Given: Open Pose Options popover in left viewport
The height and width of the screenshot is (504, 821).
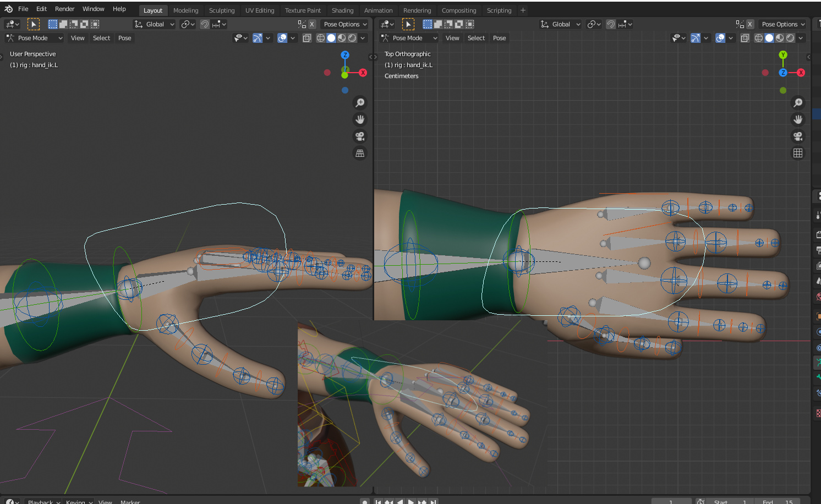Looking at the screenshot, I should tap(345, 24).
